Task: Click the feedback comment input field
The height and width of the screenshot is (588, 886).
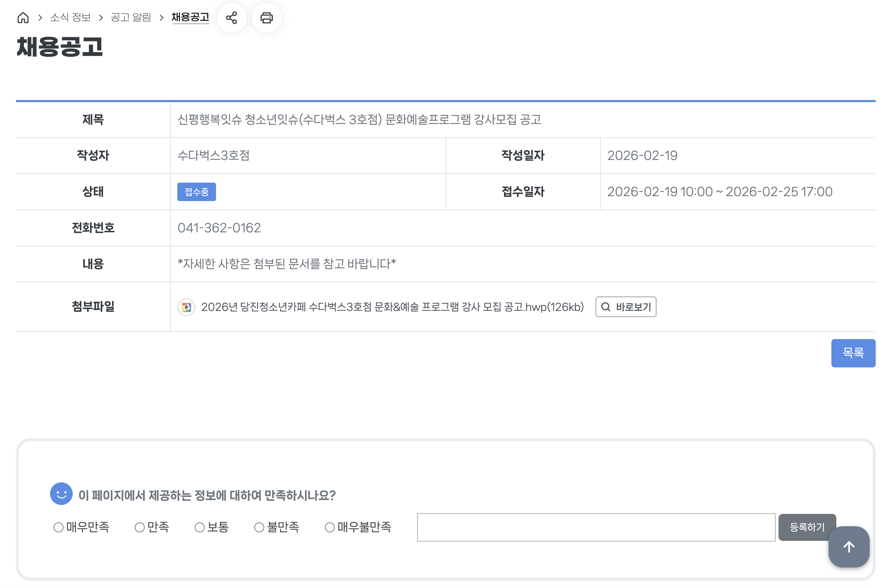Action: (596, 527)
